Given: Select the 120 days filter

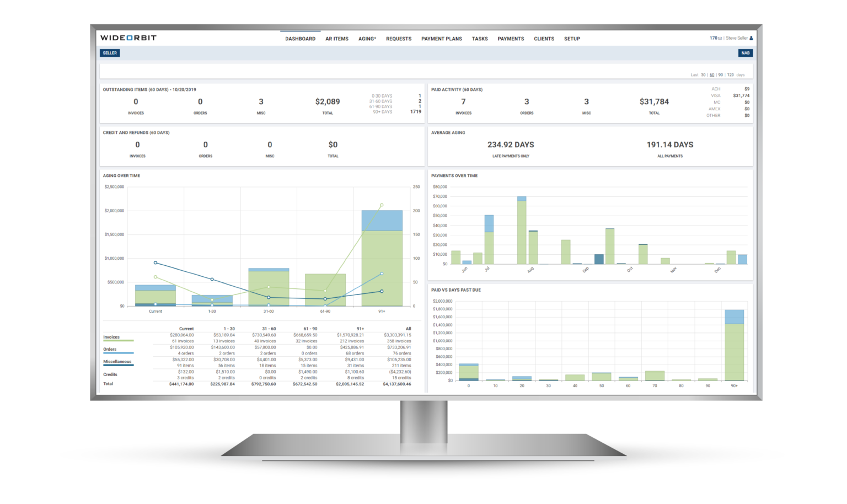Looking at the screenshot, I should (x=731, y=74).
